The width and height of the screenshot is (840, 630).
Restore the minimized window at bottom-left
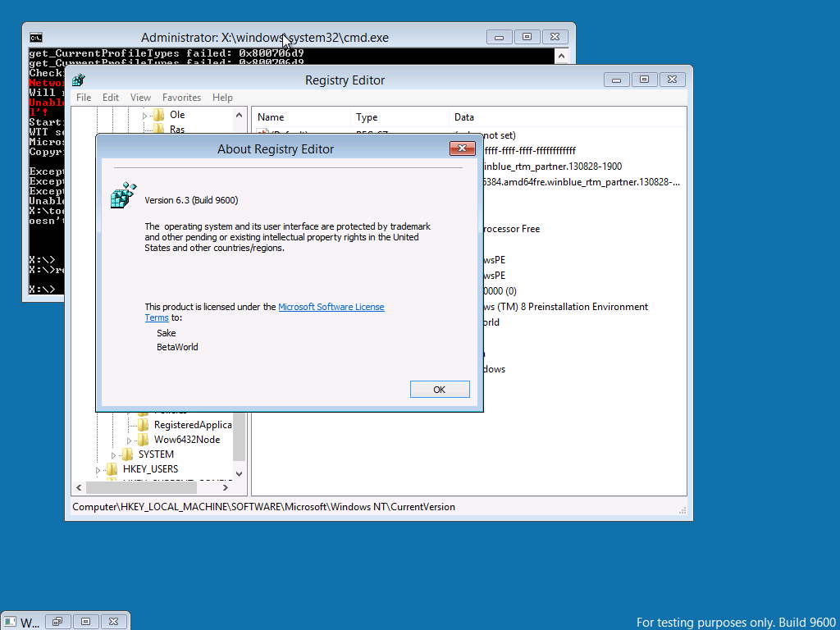[x=57, y=622]
